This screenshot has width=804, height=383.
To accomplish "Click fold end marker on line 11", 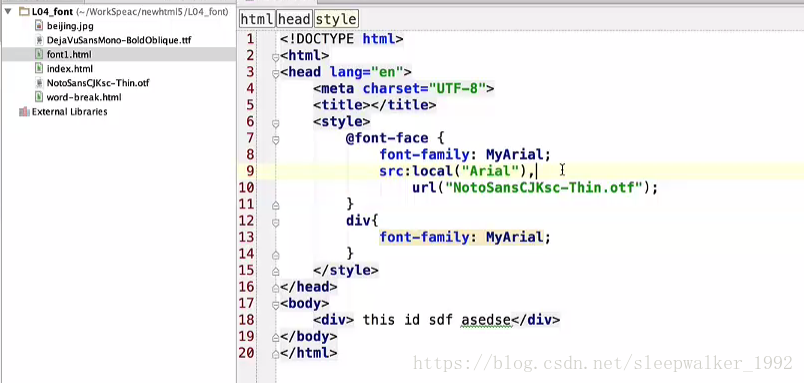I will pos(275,206).
